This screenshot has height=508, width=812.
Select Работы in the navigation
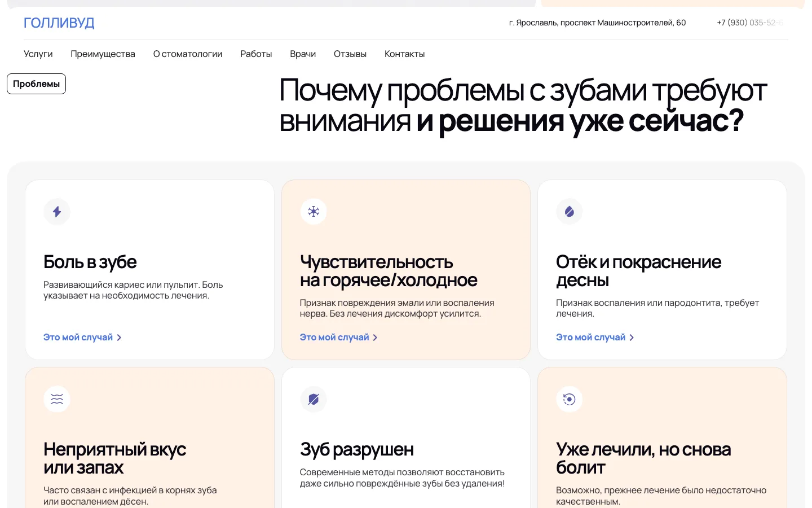click(x=256, y=54)
